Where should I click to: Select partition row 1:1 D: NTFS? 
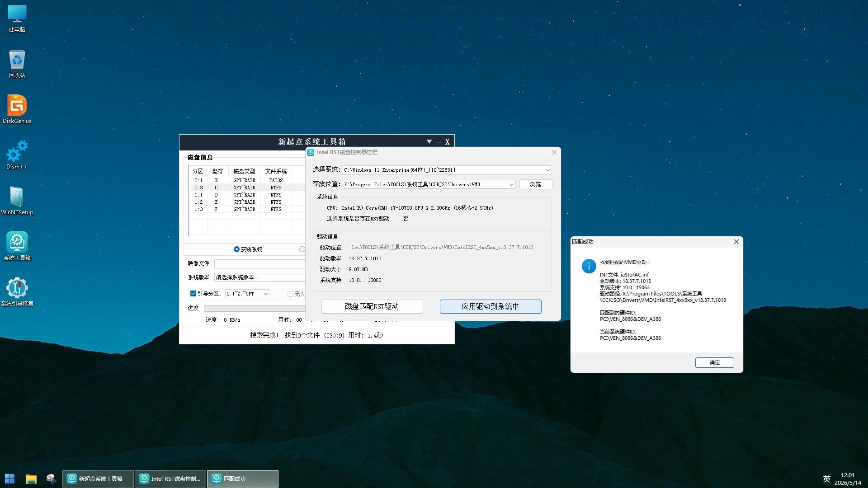click(x=247, y=195)
